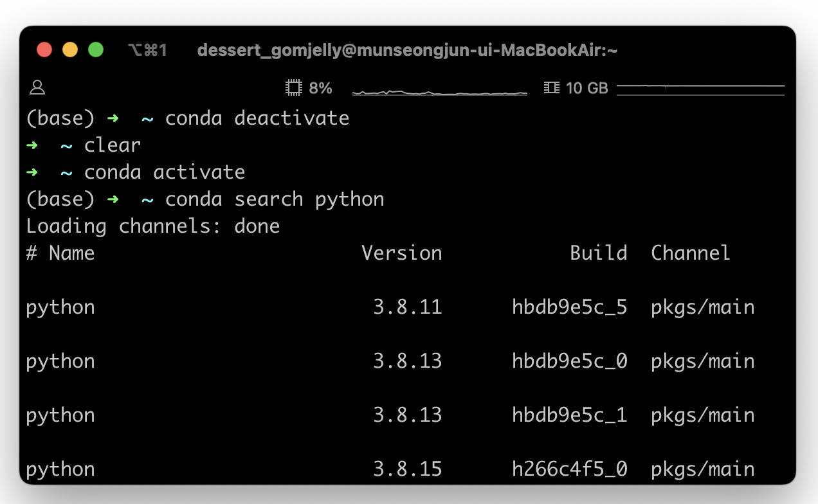The width and height of the screenshot is (818, 504).
Task: Click the memory RAM icon
Action: coord(551,88)
